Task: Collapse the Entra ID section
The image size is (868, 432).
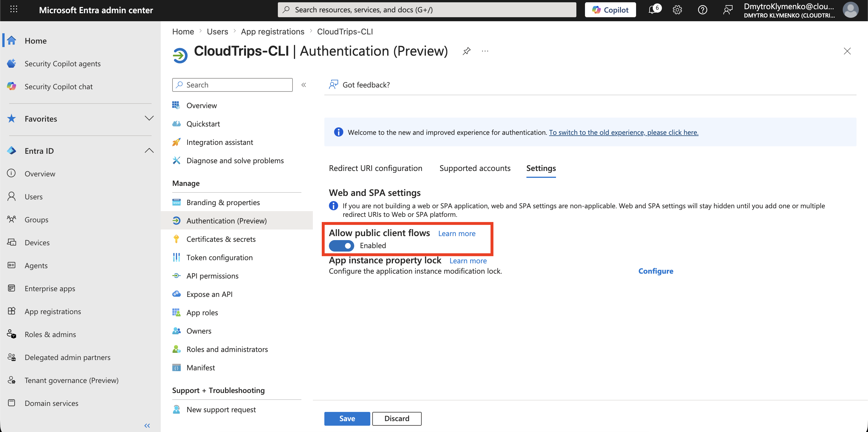Action: coord(149,151)
